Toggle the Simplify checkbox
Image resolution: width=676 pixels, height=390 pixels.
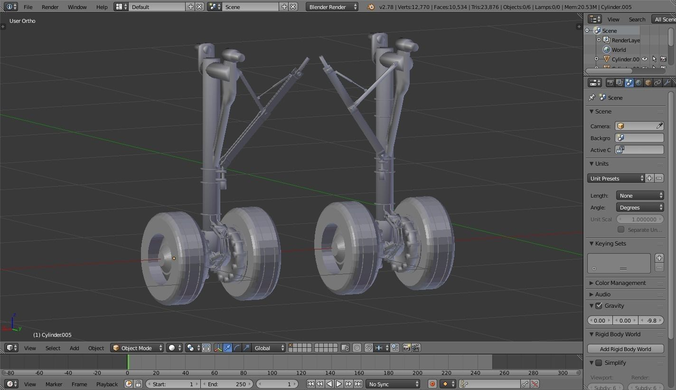point(599,363)
